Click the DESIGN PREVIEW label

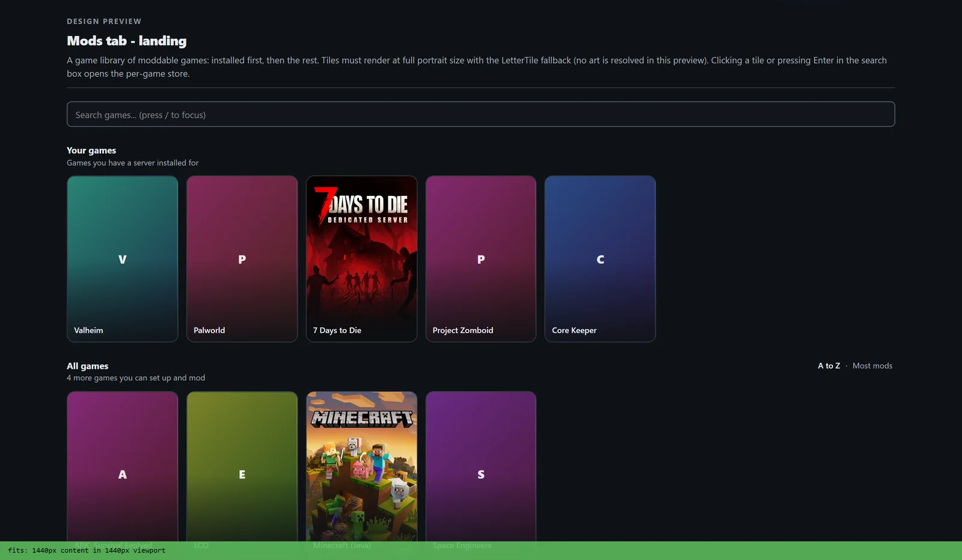(x=104, y=21)
